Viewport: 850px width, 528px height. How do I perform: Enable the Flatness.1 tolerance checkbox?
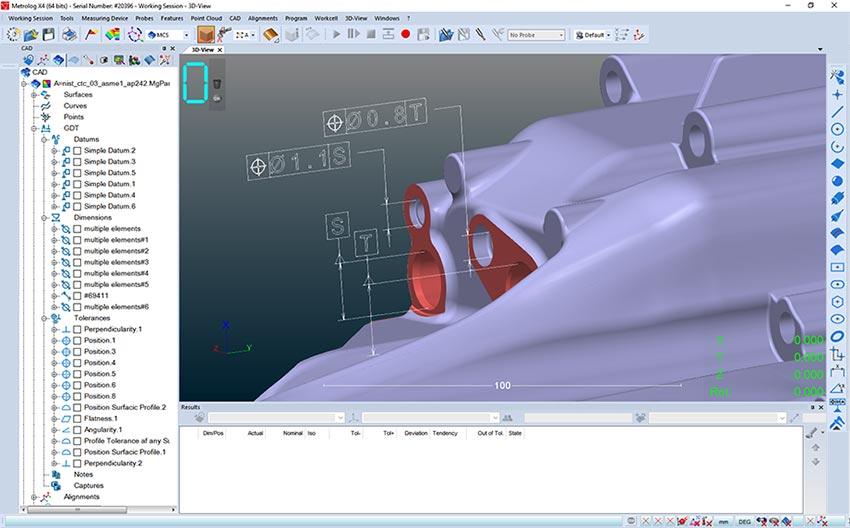[x=77, y=419]
